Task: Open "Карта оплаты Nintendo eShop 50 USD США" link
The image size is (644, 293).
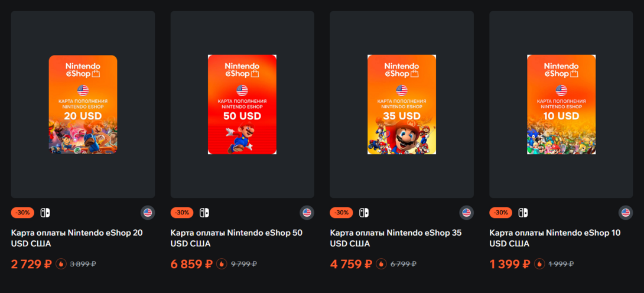Action: tap(236, 238)
